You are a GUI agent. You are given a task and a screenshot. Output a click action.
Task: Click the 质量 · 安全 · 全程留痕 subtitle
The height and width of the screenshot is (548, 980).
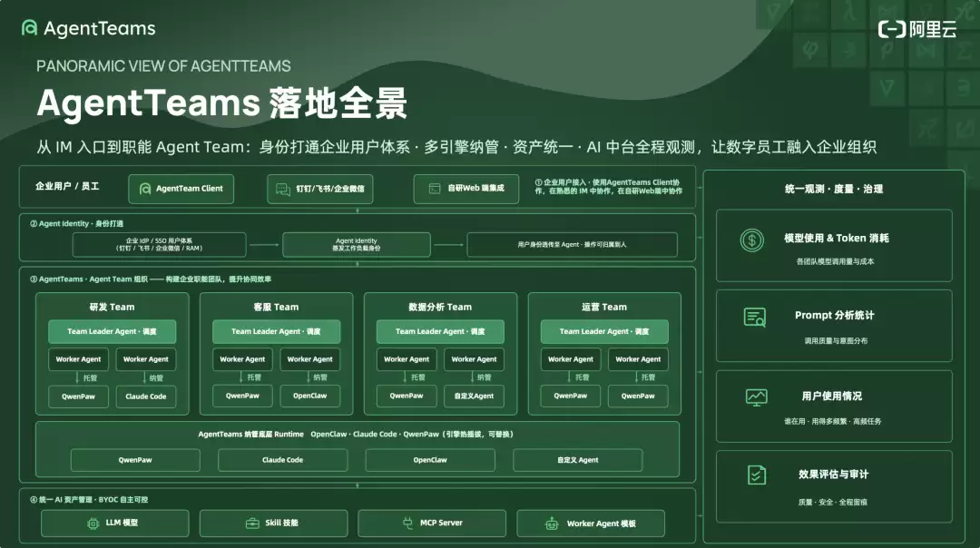832,503
